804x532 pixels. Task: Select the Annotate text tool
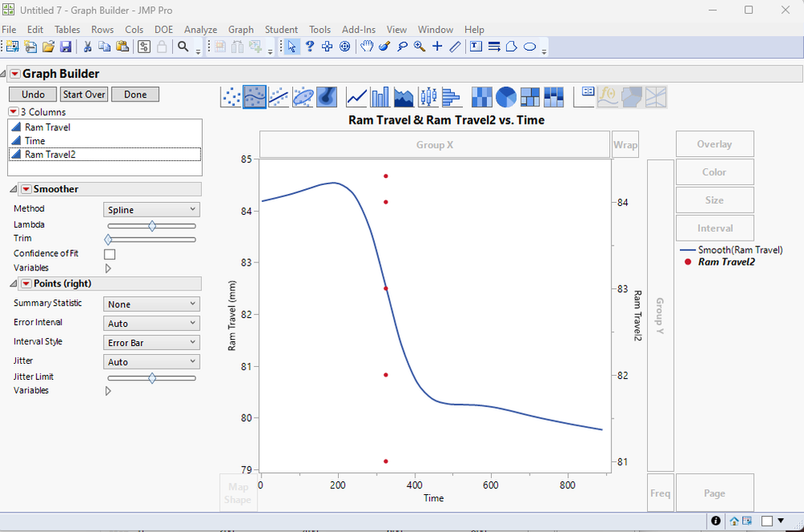pyautogui.click(x=476, y=47)
